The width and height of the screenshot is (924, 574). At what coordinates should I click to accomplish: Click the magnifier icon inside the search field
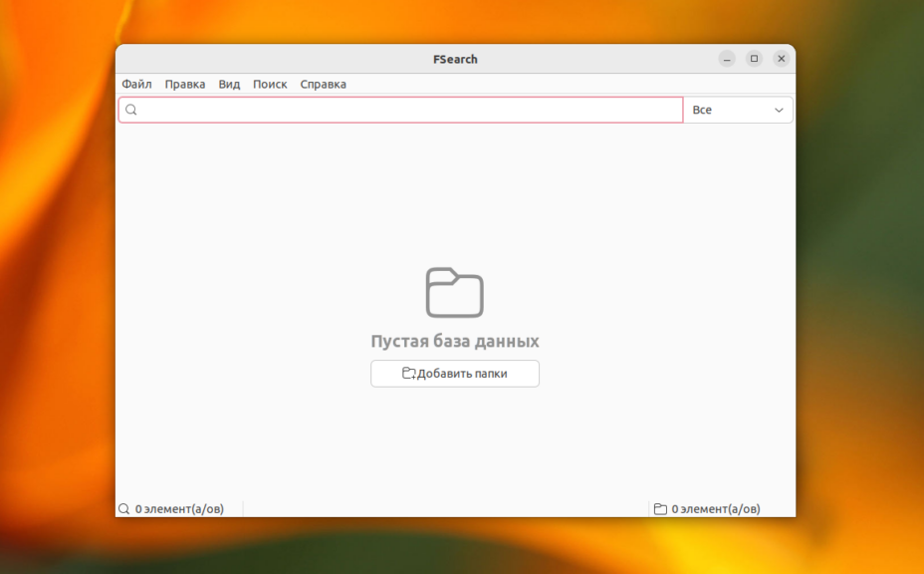(x=130, y=110)
